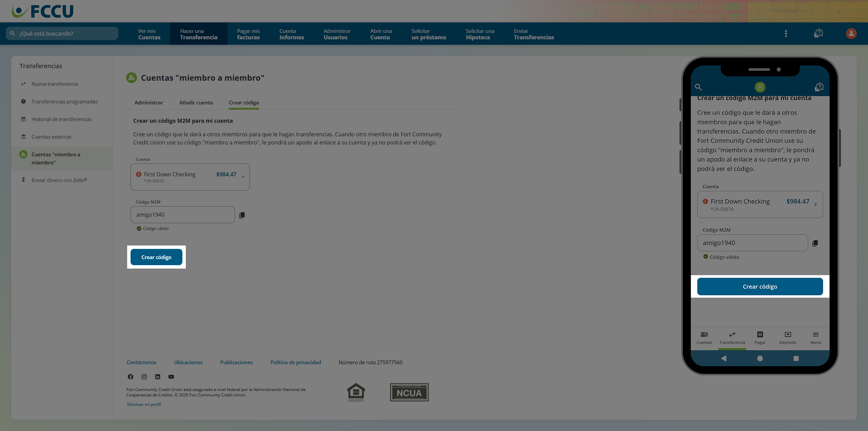This screenshot has width=868, height=431.
Task: Tap Android back button in phone
Action: pyautogui.click(x=724, y=358)
